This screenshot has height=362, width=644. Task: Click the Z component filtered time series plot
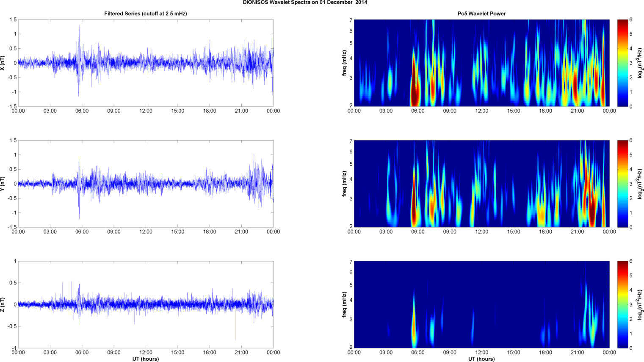pos(146,304)
